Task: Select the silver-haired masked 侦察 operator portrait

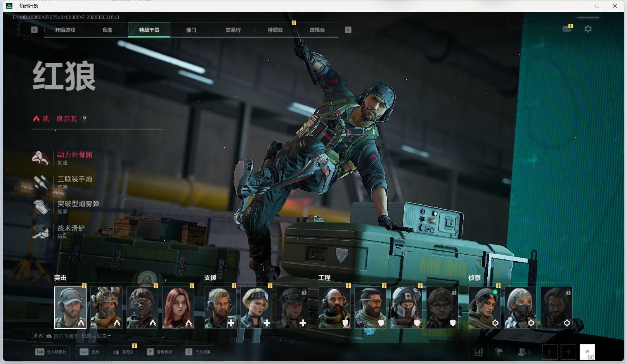Action: 520,308
